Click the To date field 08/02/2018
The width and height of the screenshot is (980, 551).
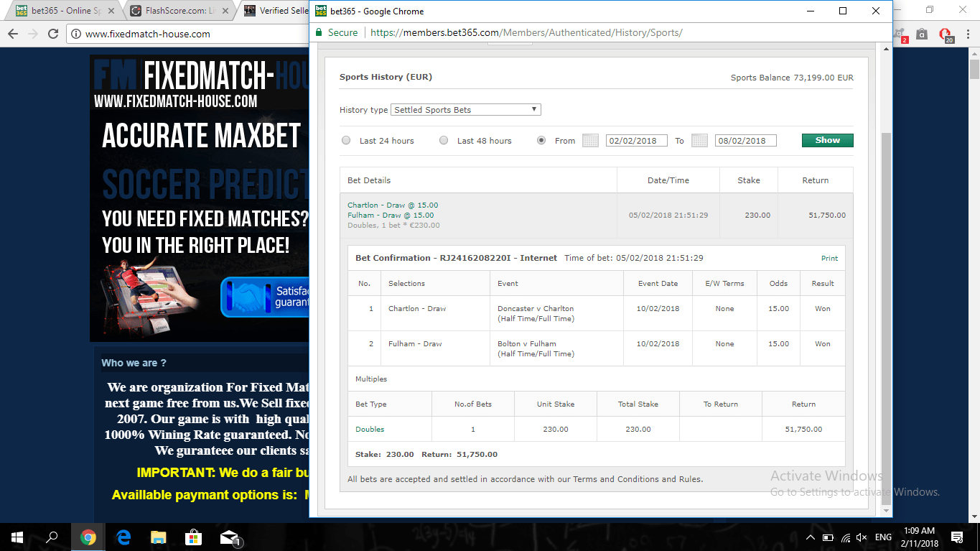(x=745, y=141)
